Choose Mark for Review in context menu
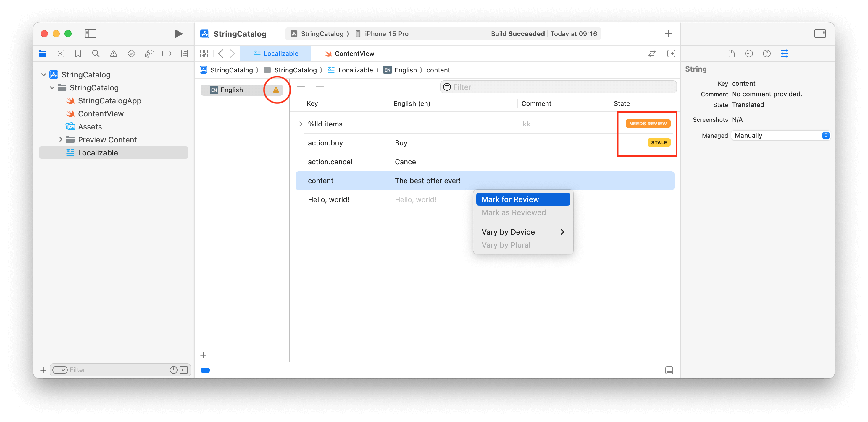This screenshot has width=868, height=422. click(523, 199)
